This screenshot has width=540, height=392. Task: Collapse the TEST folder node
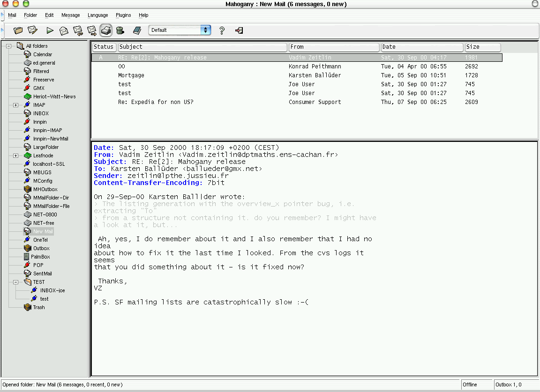point(15,282)
